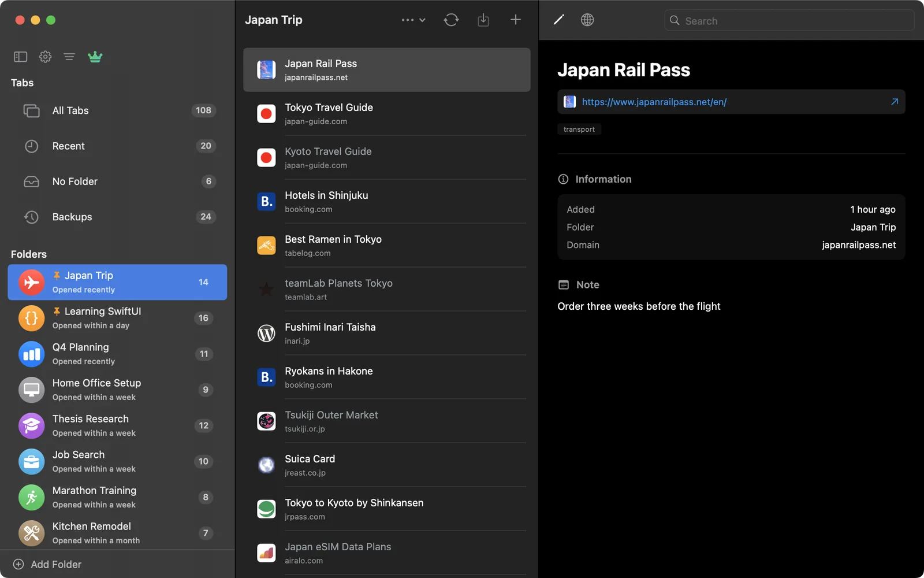Open the Q4 Planning folder

tap(117, 354)
